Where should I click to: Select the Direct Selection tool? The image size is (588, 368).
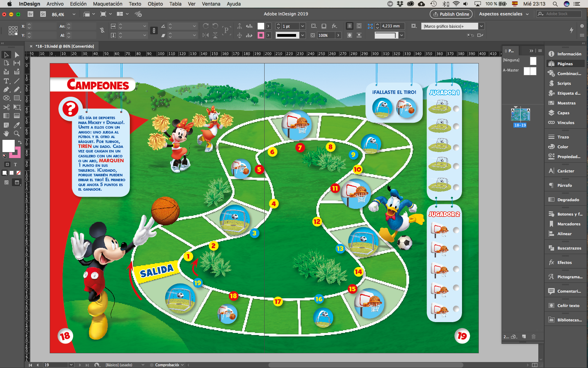[x=17, y=55]
